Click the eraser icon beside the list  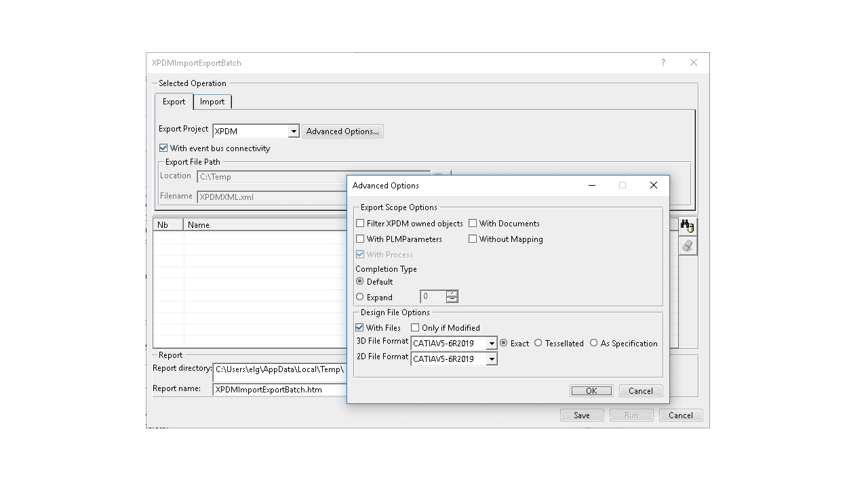coord(687,246)
